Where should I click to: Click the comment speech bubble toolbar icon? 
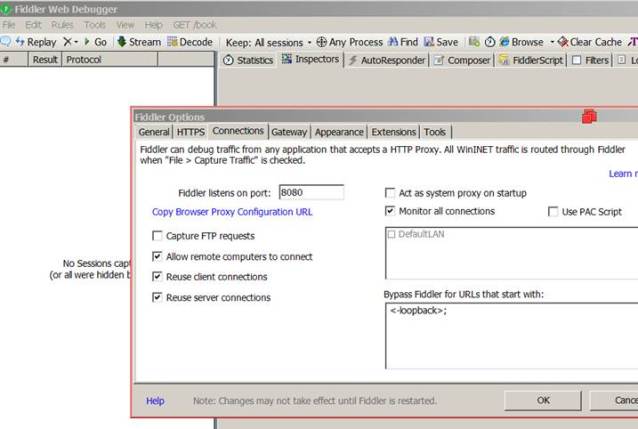pyautogui.click(x=6, y=42)
